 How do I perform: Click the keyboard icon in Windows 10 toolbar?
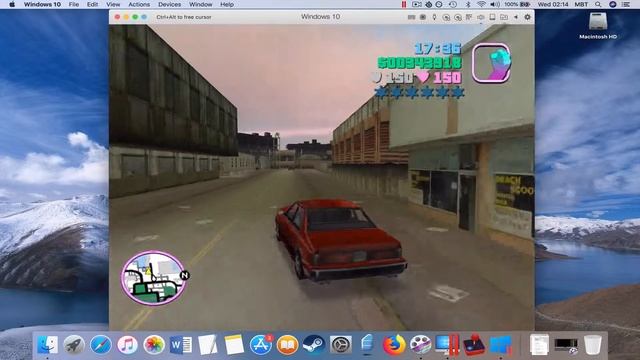[411, 17]
